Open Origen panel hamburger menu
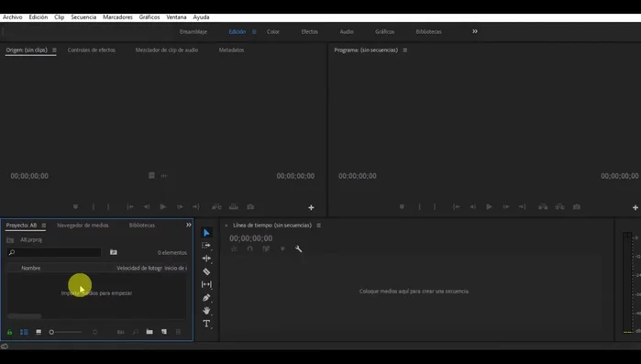This screenshot has width=641, height=364. pos(54,50)
